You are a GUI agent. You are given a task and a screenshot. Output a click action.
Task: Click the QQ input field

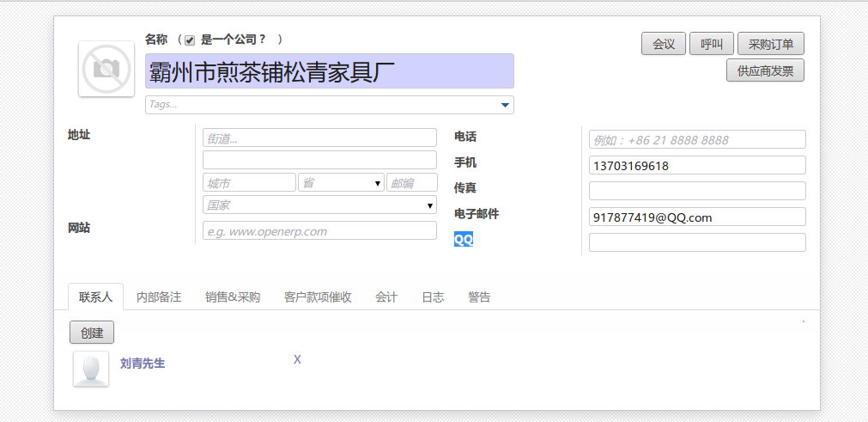tap(697, 242)
